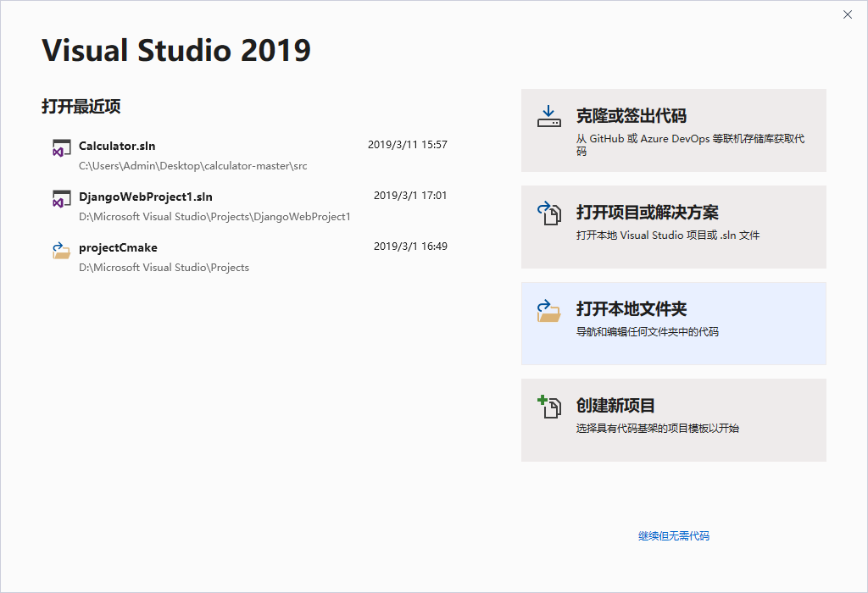Viewport: 868px width, 593px height.
Task: Click the new project plus icon
Action: (549, 407)
